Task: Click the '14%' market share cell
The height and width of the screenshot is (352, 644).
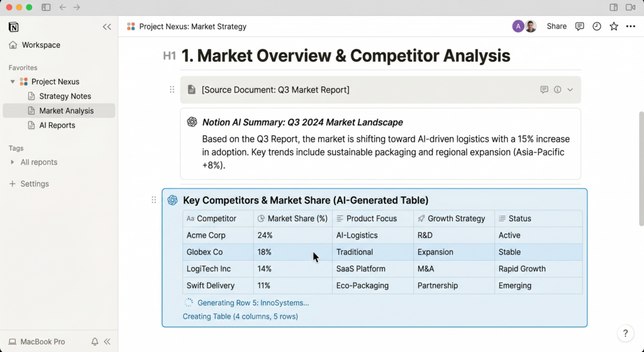Action: tap(293, 269)
